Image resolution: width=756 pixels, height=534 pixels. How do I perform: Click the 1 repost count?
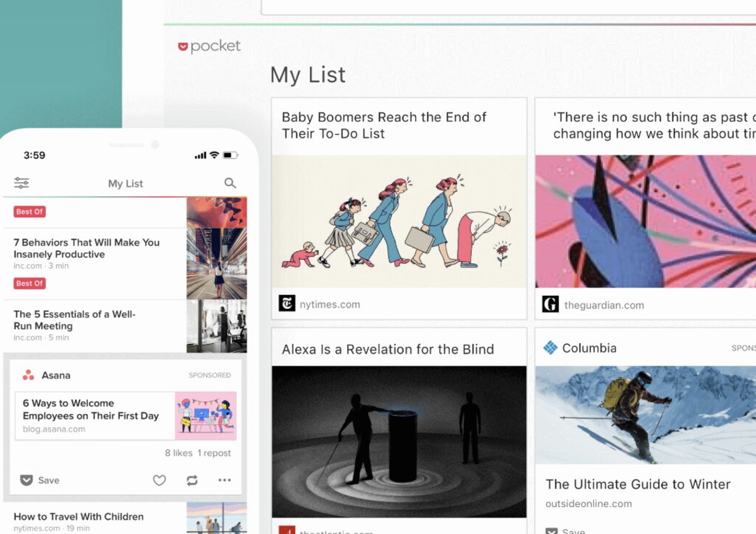click(x=214, y=453)
